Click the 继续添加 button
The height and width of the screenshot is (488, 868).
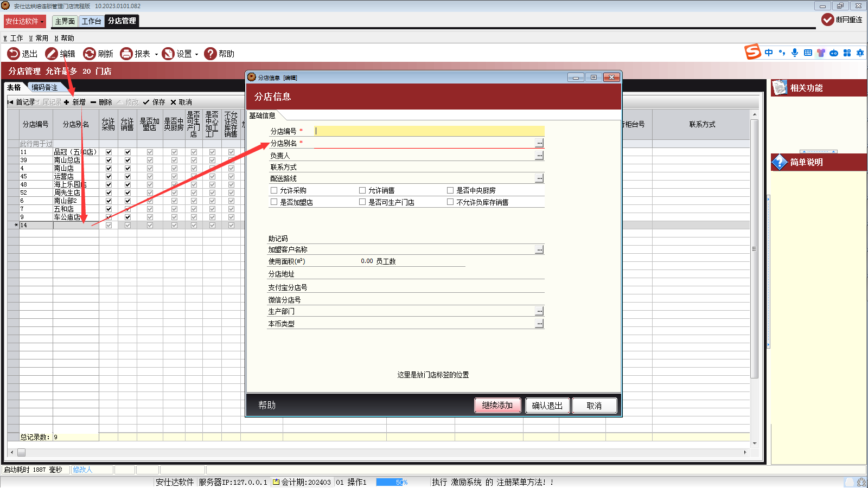pos(497,406)
